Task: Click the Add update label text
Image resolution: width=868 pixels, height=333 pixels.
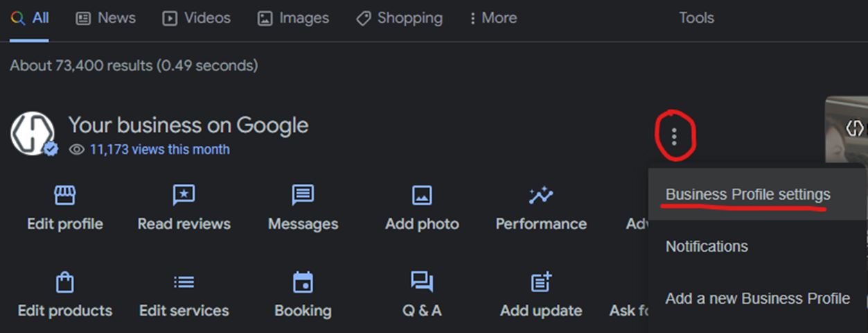Action: pos(541,310)
